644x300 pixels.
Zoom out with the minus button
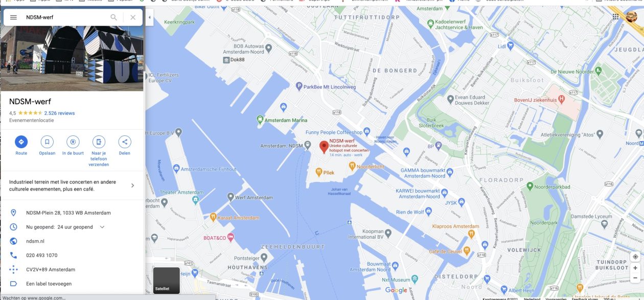tap(635, 278)
